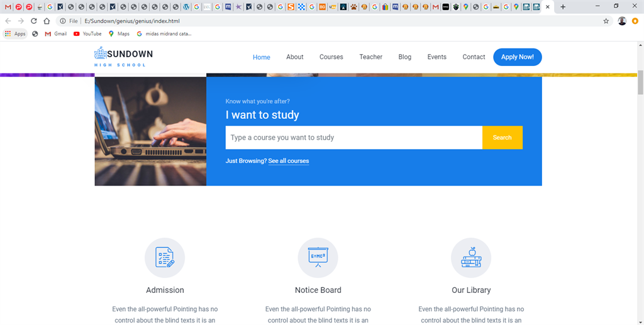Click the address bar URL
The width and height of the screenshot is (644, 325).
[x=132, y=21]
